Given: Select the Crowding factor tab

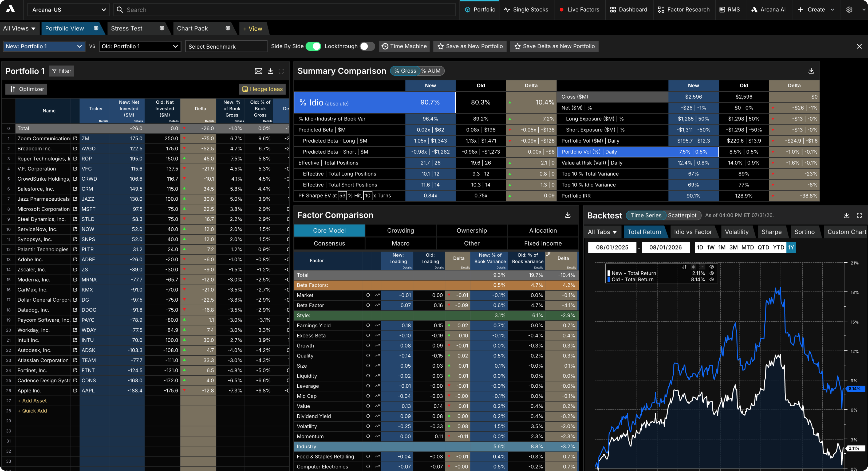Looking at the screenshot, I should [400, 231].
